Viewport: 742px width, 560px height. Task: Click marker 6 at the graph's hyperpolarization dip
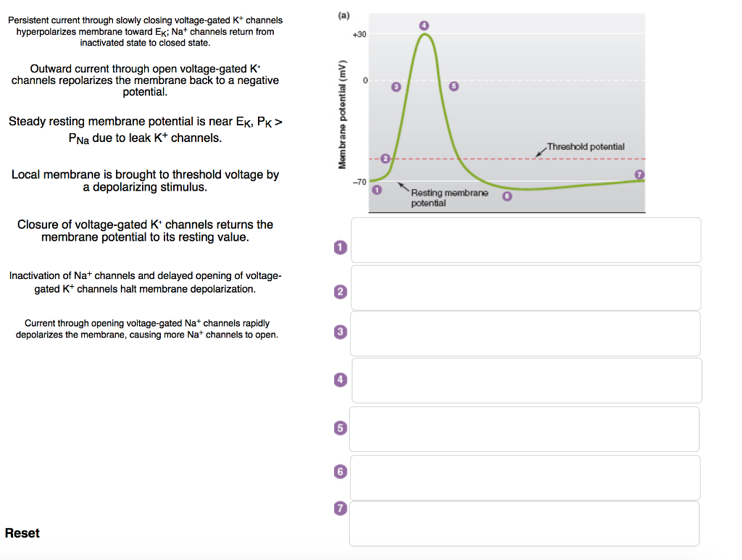click(507, 196)
